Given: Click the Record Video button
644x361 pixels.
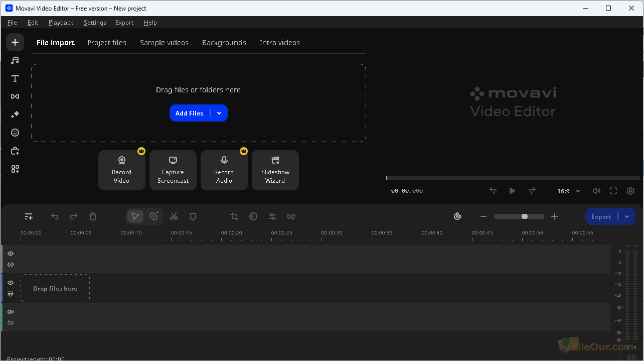Looking at the screenshot, I should (121, 170).
